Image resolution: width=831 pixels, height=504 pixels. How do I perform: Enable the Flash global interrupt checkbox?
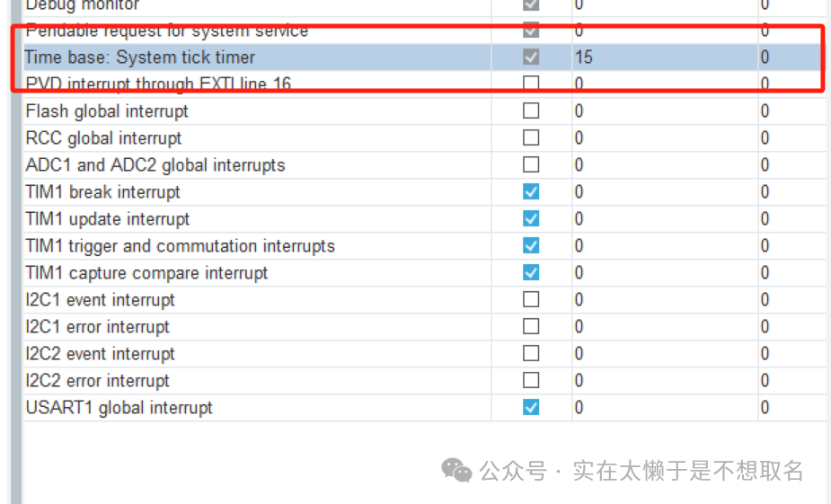pyautogui.click(x=531, y=111)
